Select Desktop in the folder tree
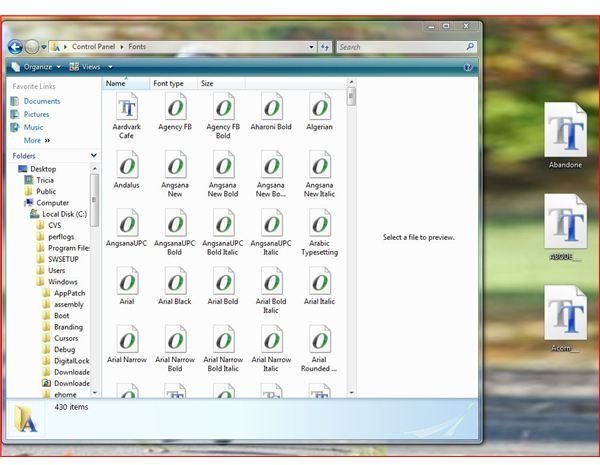 tap(43, 169)
